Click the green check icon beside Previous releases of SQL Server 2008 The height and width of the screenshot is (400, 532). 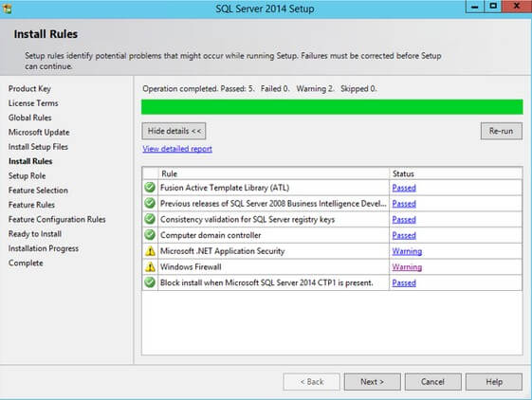pyautogui.click(x=150, y=203)
